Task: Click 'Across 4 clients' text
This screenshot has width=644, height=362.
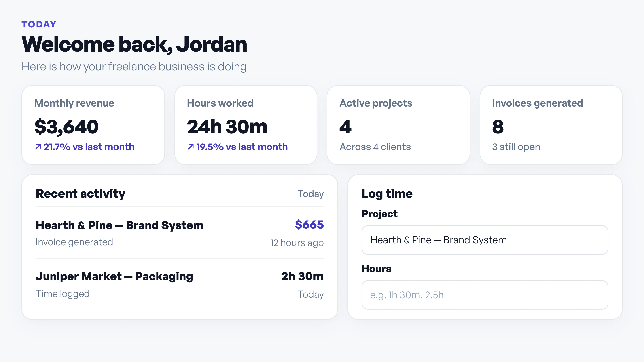Action: [x=375, y=147]
